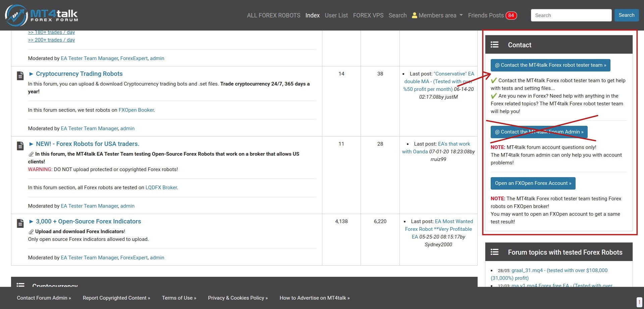Select document icon beside 3,000+ Open-Source Forex Indicators
This screenshot has width=644, height=309.
(x=20, y=223)
